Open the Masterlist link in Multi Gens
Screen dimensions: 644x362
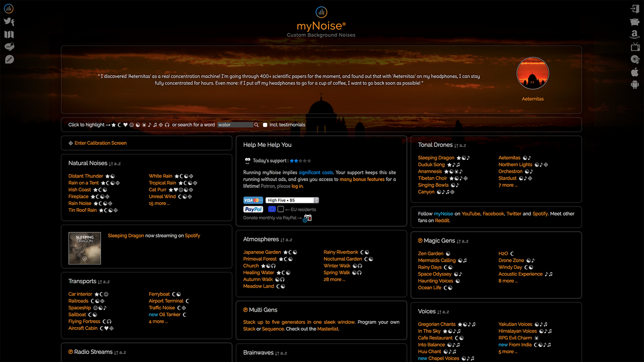[328, 329]
